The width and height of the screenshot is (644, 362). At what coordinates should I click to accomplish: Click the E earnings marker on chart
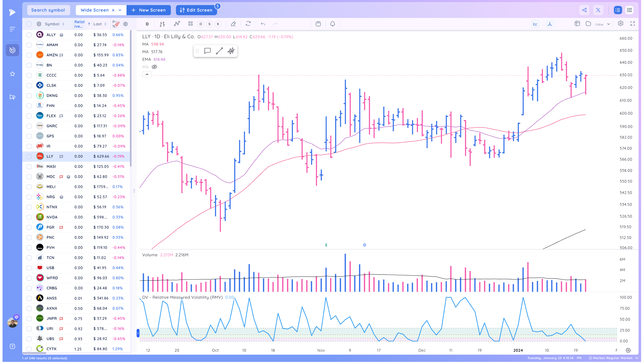click(x=326, y=245)
